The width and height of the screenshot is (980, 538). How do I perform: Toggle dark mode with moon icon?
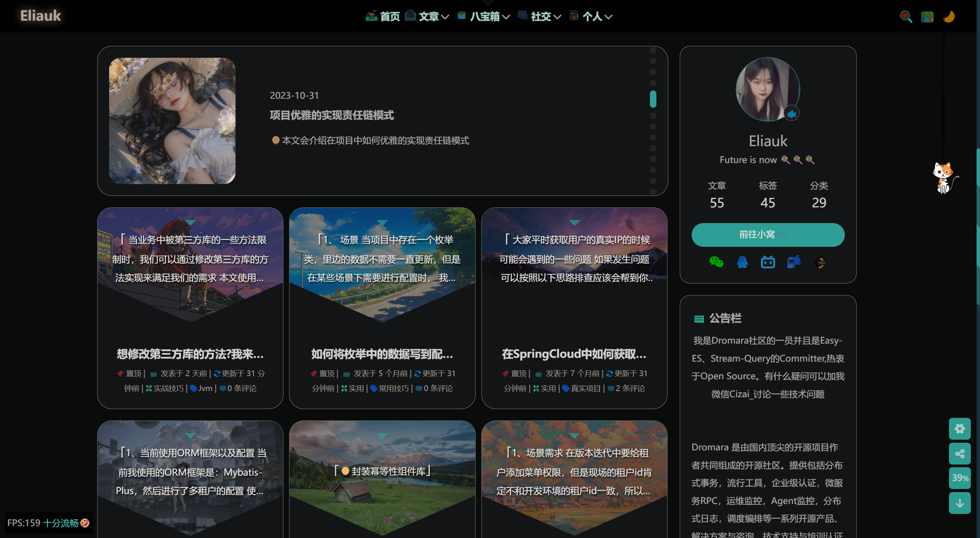coord(949,16)
